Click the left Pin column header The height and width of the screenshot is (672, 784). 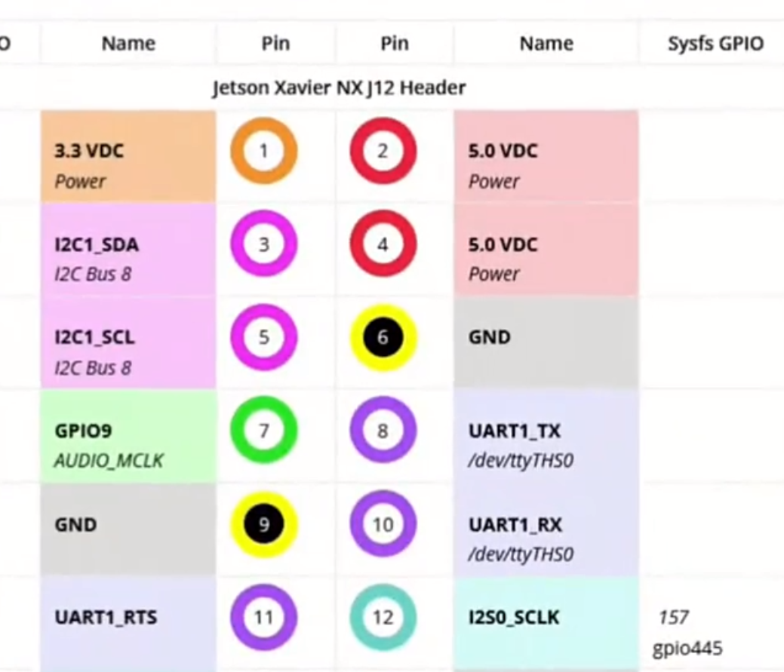(x=275, y=44)
